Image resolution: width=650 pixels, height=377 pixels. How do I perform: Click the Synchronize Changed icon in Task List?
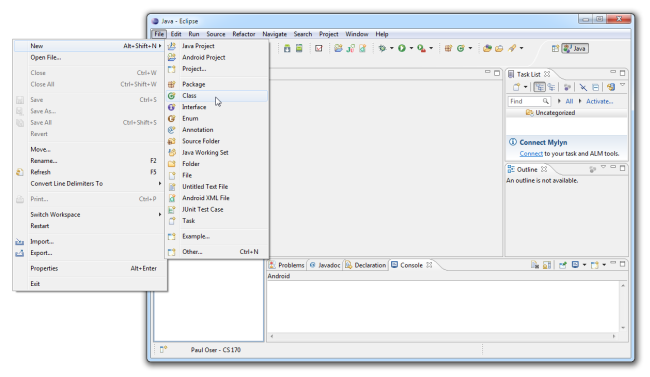coord(611,87)
